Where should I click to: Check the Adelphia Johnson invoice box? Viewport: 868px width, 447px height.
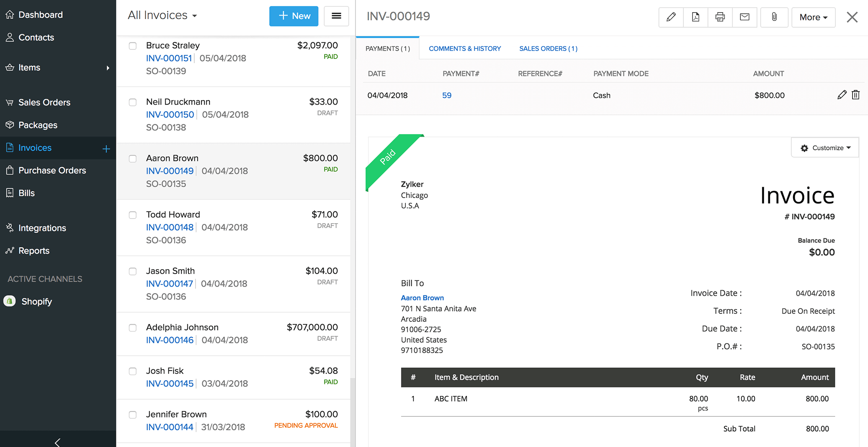pos(133,328)
